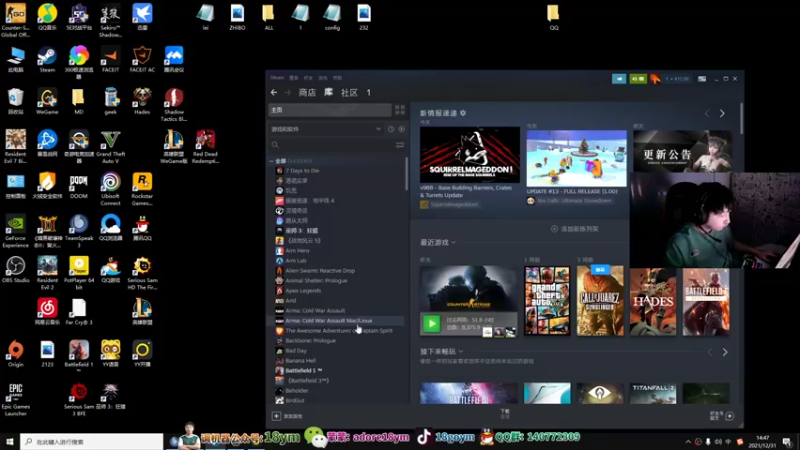Open GeForce Experience desktop shortcut
Image resolution: width=800 pixels, height=450 pixels.
(15, 232)
